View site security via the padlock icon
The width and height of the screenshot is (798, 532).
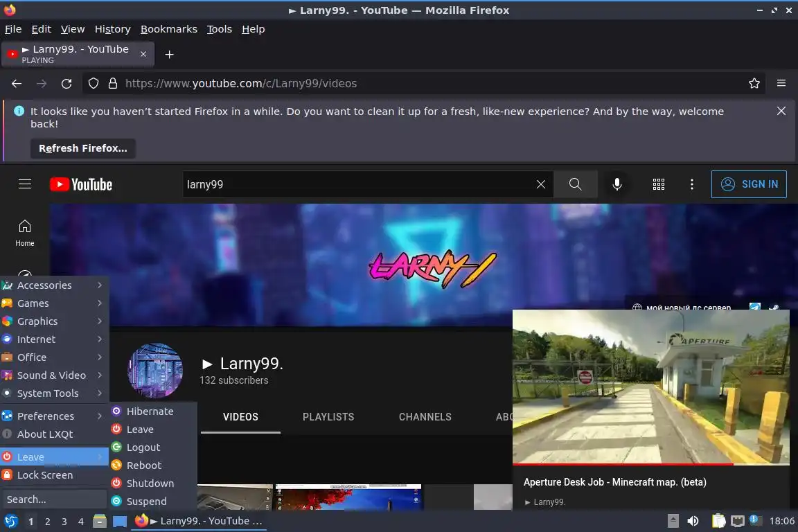(113, 84)
